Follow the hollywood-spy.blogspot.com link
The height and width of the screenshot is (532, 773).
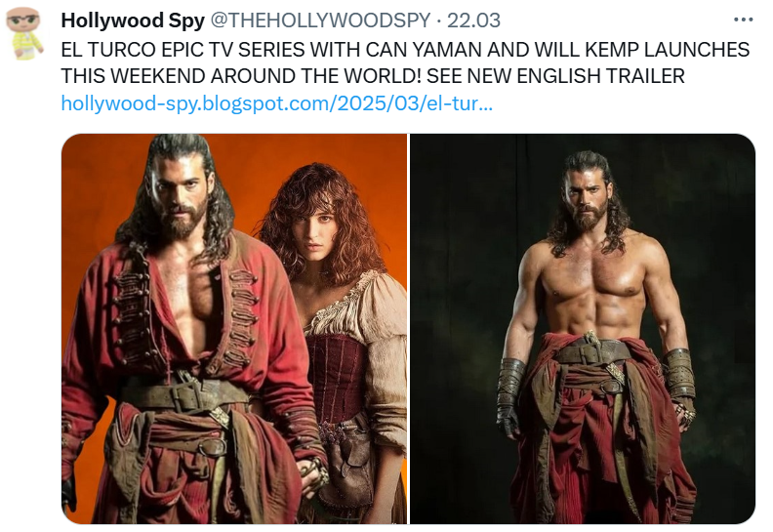tap(276, 103)
